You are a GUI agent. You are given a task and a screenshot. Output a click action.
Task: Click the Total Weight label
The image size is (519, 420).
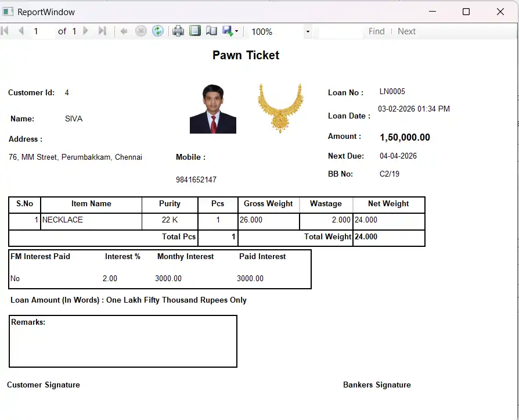pyautogui.click(x=327, y=236)
